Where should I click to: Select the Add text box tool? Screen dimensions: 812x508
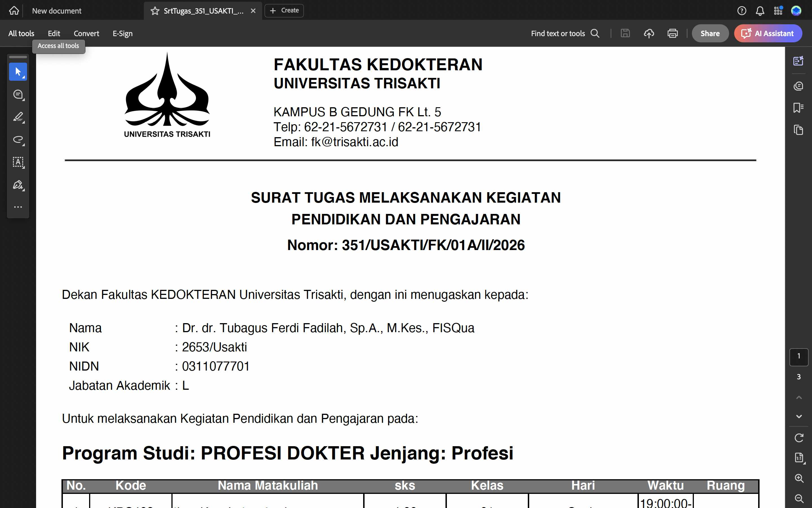pyautogui.click(x=18, y=162)
